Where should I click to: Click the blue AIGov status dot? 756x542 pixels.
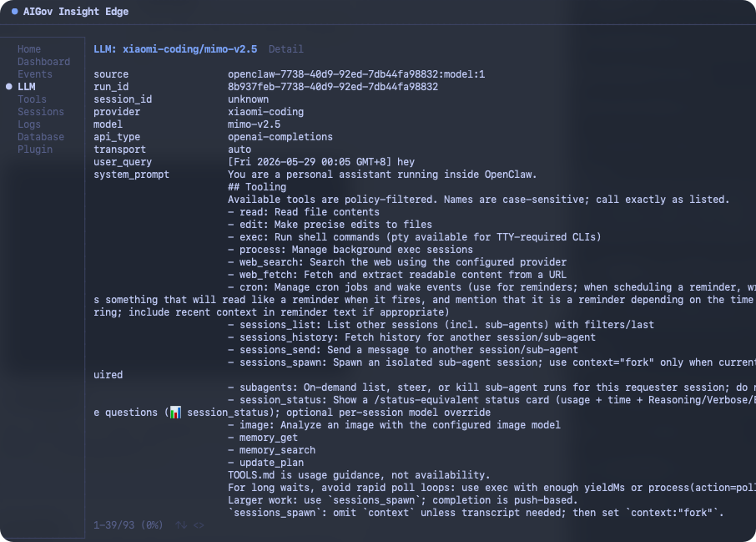coord(14,11)
